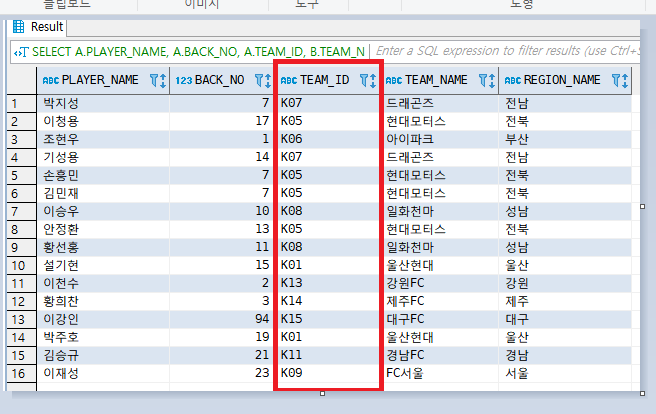The width and height of the screenshot is (656, 414).
Task: Click 123 type icon of BACK_NO column
Action: pos(183,80)
